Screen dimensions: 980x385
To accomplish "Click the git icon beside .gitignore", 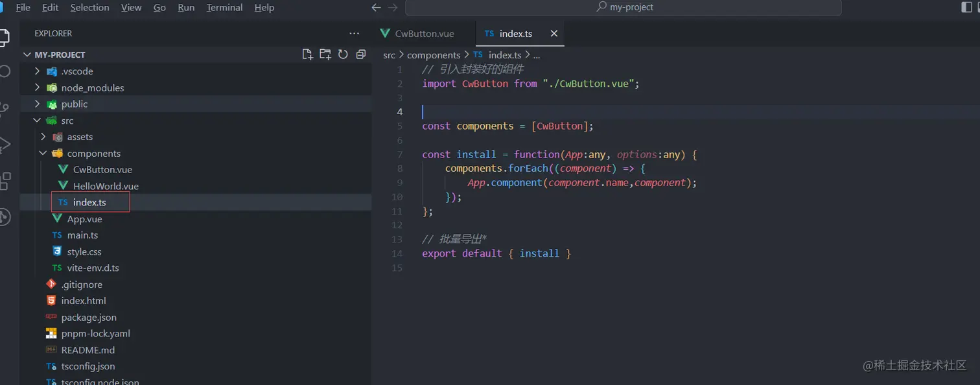I will tap(51, 285).
